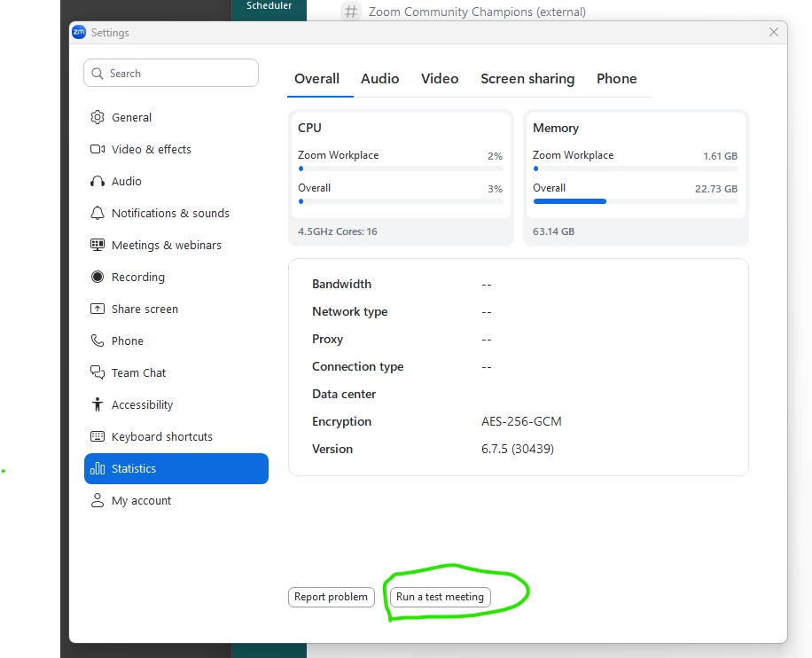
Task: Open Team Chat settings
Action: (x=176, y=372)
